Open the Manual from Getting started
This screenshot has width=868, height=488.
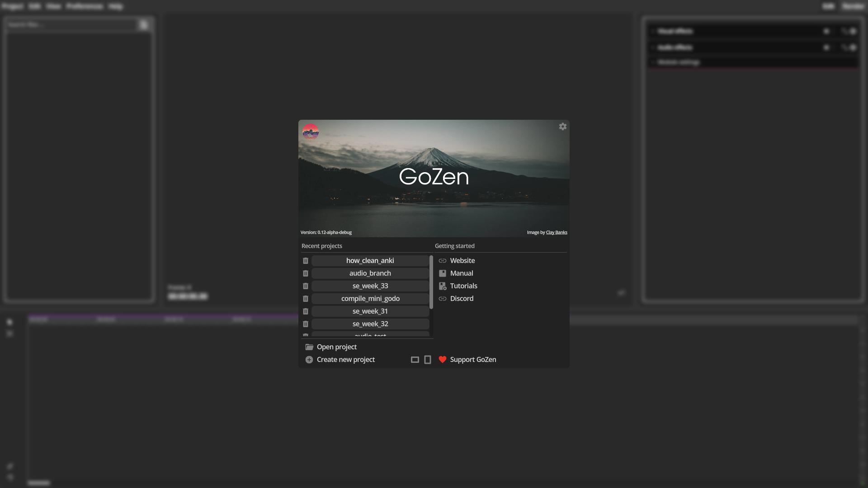[x=456, y=273]
